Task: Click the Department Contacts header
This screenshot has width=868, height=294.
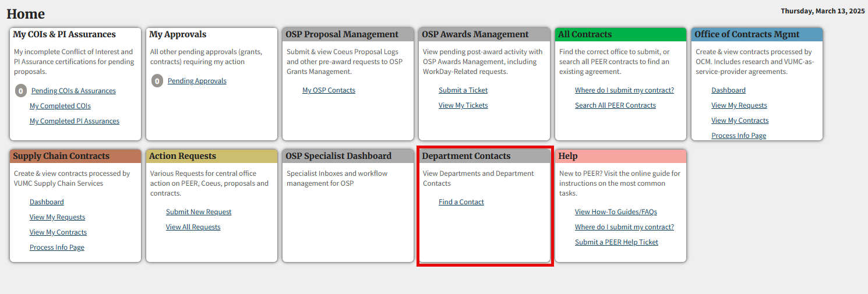Action: [x=485, y=156]
